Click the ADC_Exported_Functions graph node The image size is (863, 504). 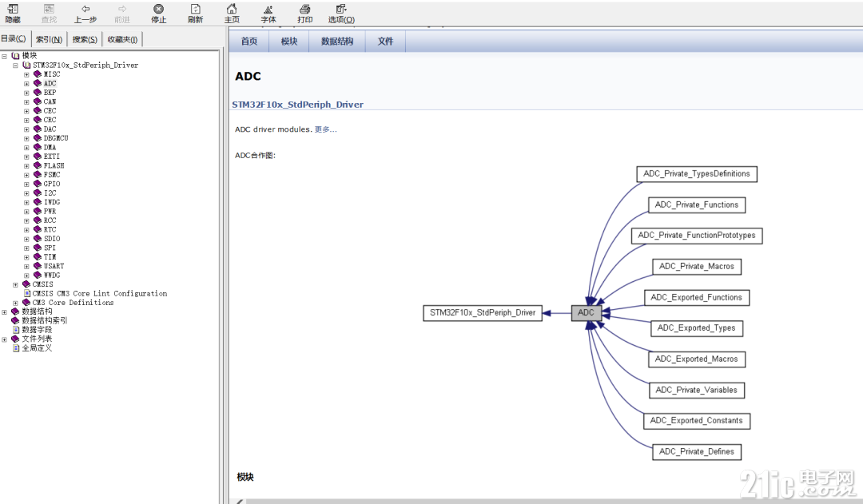(696, 298)
